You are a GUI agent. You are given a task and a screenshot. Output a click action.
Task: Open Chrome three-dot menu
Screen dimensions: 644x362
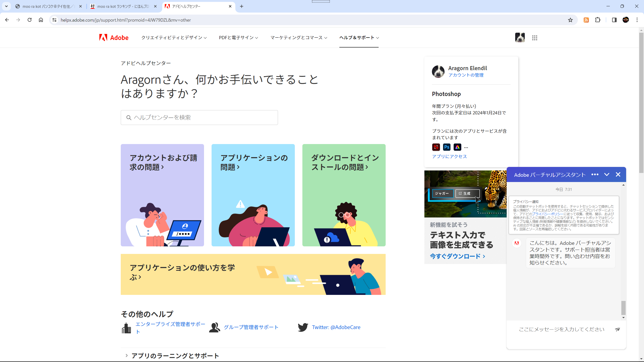[637, 20]
